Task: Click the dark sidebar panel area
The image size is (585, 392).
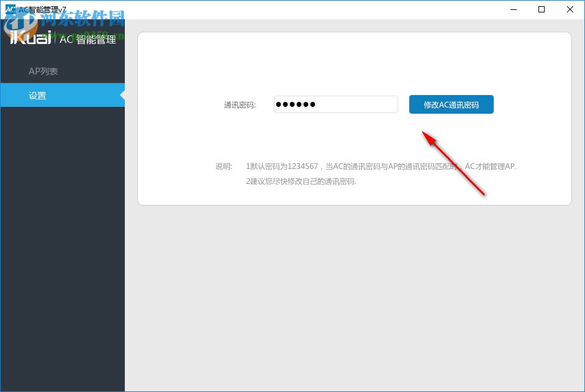Action: click(62, 248)
